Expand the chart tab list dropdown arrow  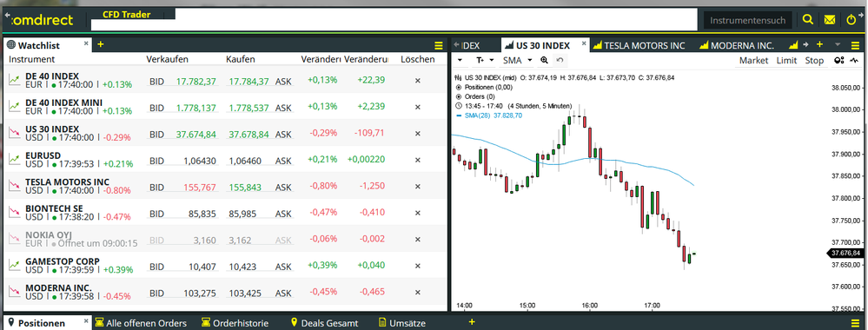point(838,44)
